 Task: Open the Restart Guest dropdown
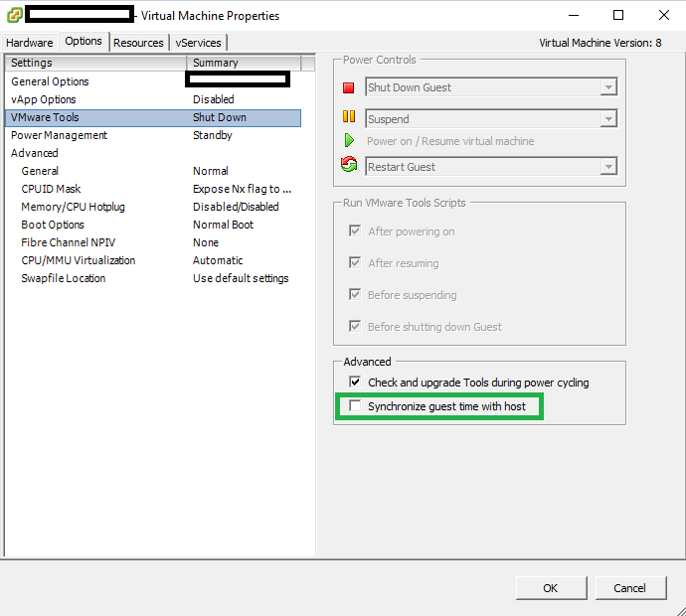[x=608, y=166]
